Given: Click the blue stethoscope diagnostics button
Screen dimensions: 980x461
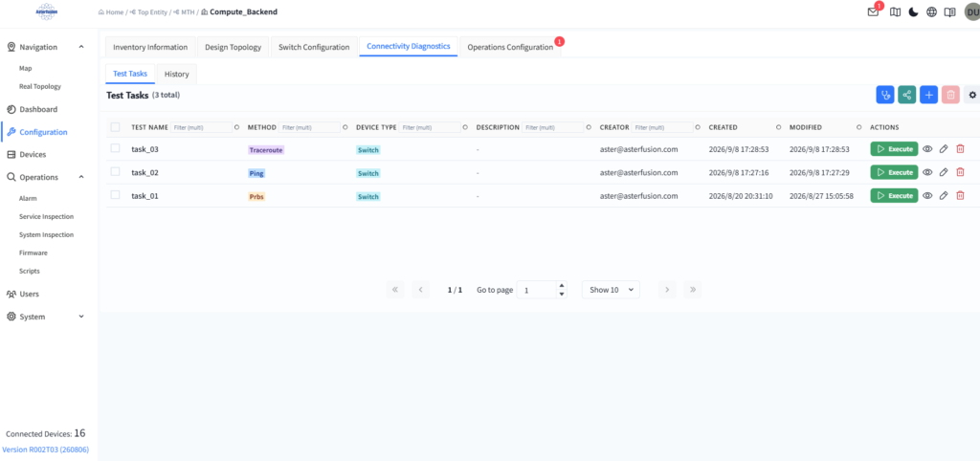Looking at the screenshot, I should 885,95.
